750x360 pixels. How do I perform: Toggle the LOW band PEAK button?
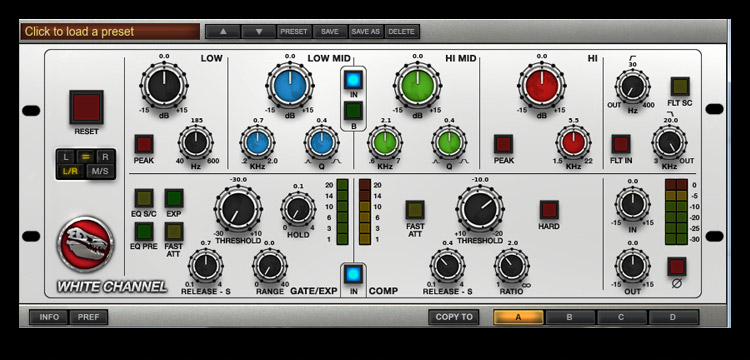point(143,144)
